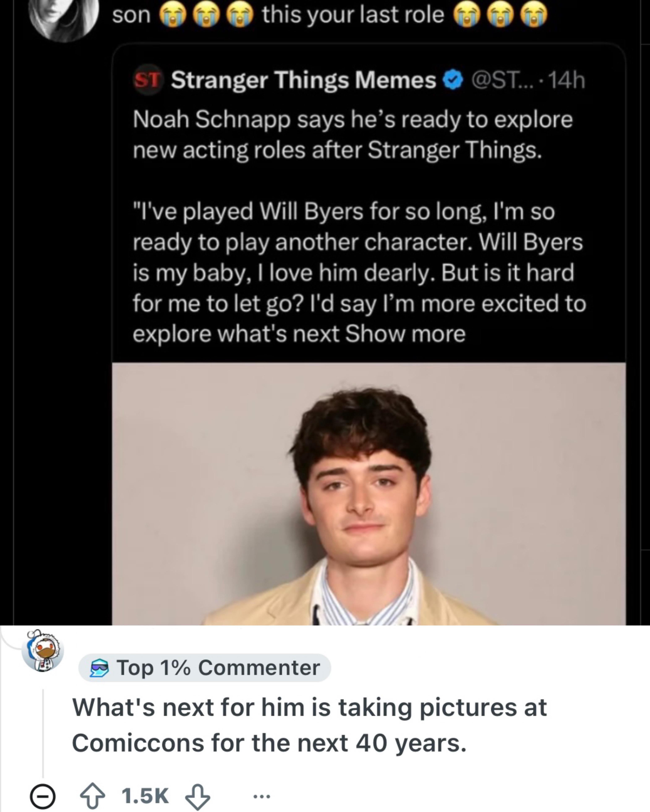Collapse the comment using the minus circle

43,796
